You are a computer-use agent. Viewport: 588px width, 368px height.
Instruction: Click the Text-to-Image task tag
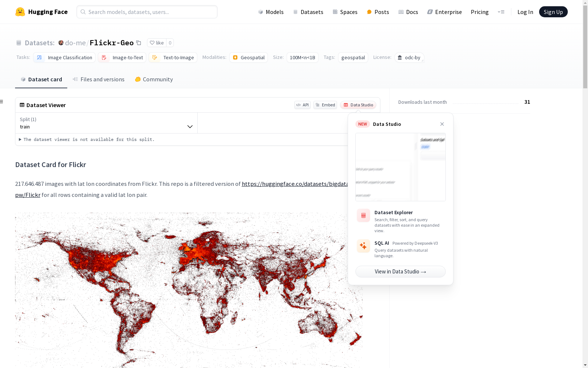(173, 57)
